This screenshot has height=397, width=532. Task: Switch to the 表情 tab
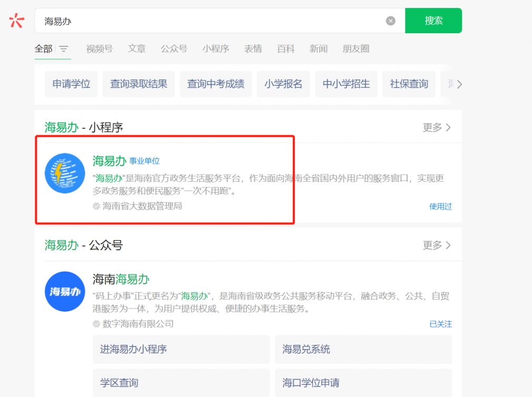pos(253,49)
